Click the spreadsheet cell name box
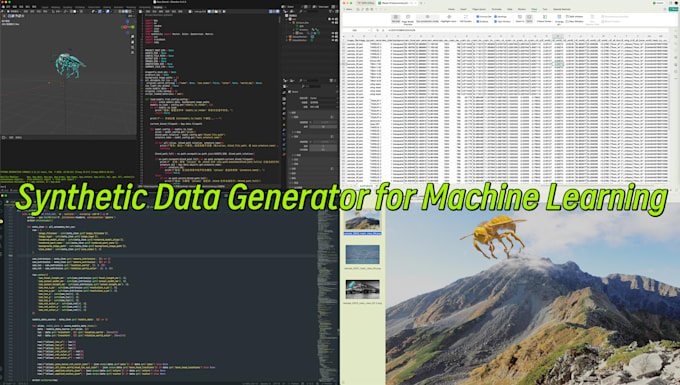 coord(357,30)
